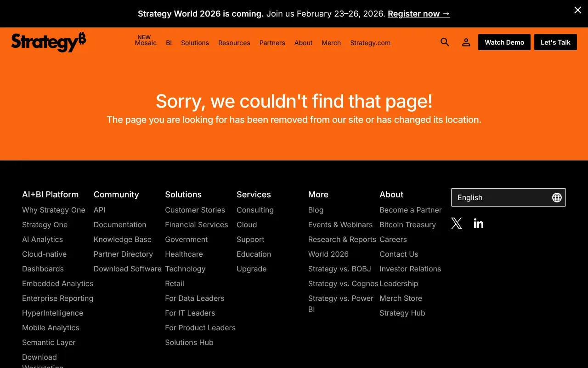The width and height of the screenshot is (588, 368).
Task: Go to Knowledge Base footer link
Action: (122, 239)
